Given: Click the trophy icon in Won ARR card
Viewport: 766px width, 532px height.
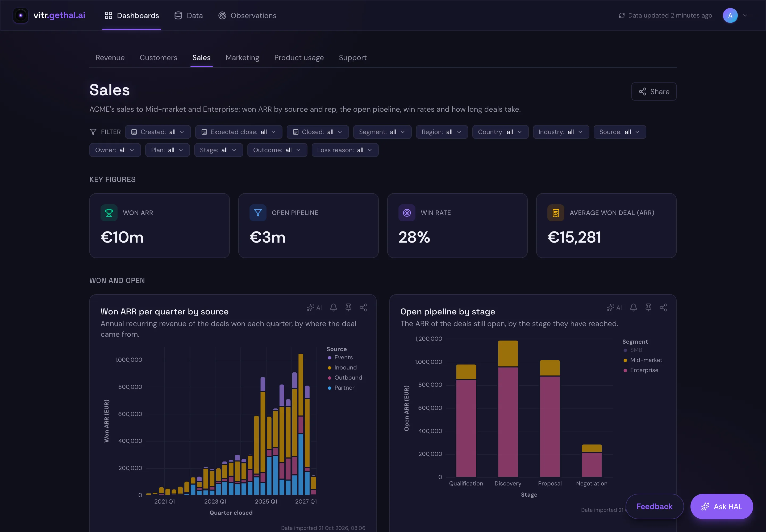Looking at the screenshot, I should (109, 213).
